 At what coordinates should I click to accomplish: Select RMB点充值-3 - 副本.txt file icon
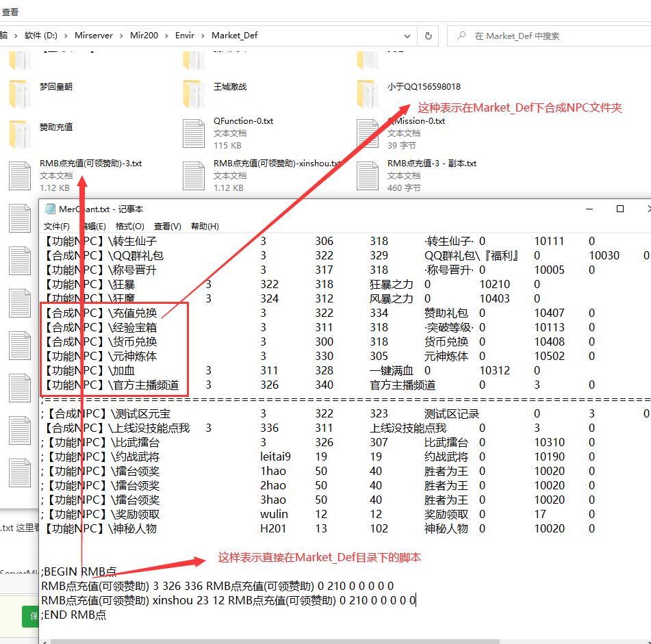[x=368, y=176]
